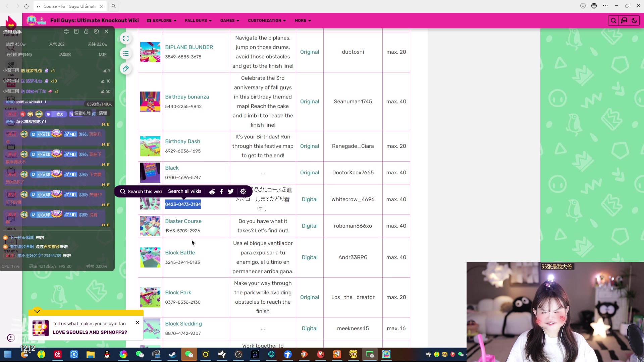Share selection on Reddit icon
This screenshot has width=644, height=362.
(x=212, y=191)
